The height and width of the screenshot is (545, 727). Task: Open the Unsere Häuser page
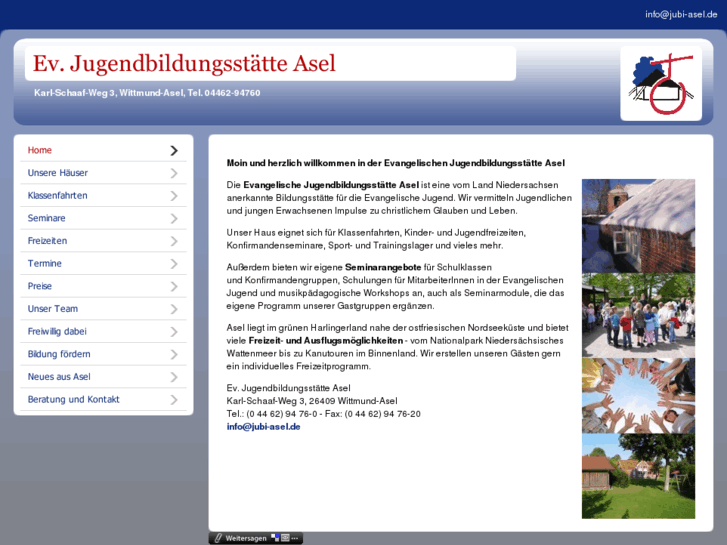point(103,173)
